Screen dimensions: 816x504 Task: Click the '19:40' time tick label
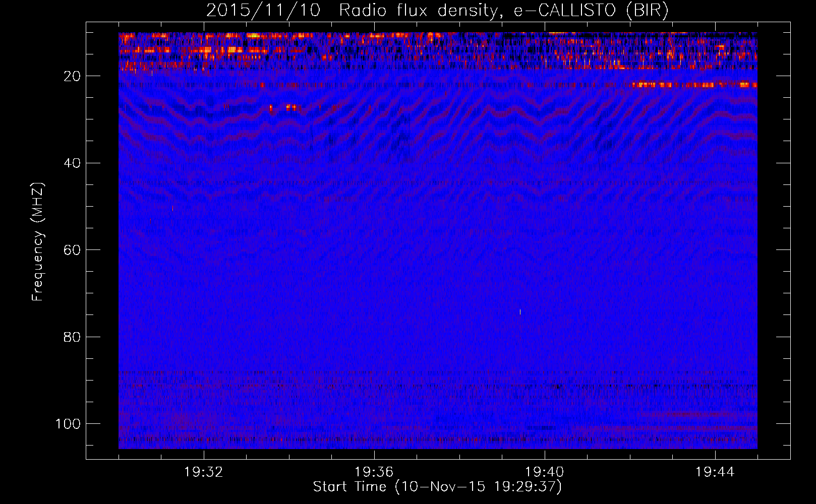[x=545, y=472]
